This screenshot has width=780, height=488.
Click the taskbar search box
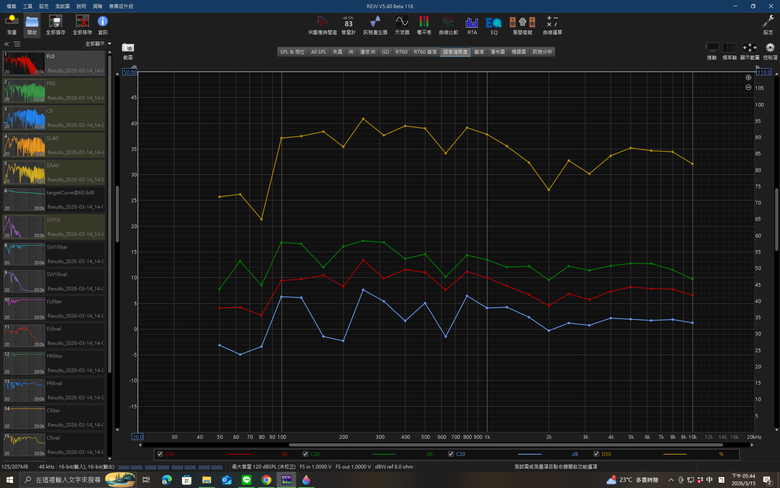tap(79, 480)
